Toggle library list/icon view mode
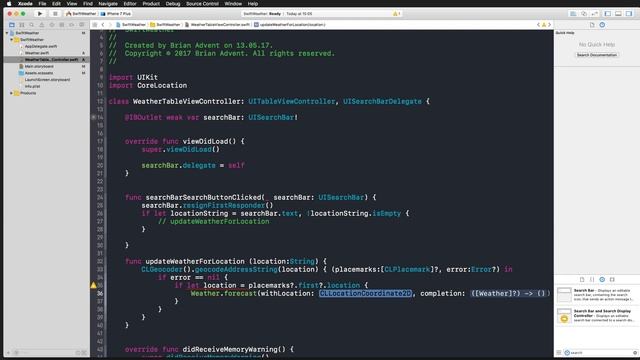Screen dimensions: 640x360 [559, 353]
